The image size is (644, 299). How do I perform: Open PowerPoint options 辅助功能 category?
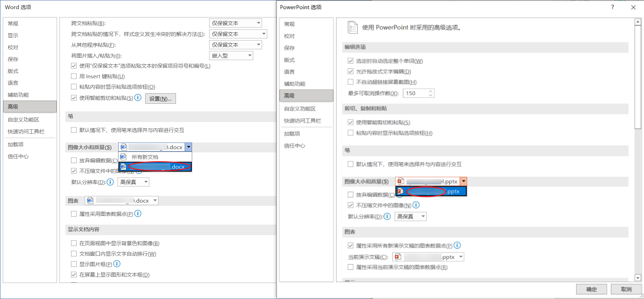coord(306,83)
